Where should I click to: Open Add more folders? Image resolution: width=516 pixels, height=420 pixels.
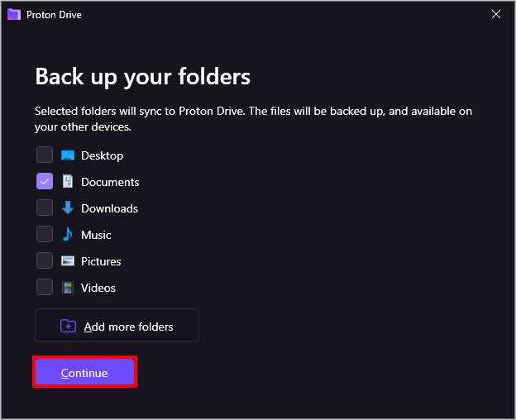coord(117,326)
